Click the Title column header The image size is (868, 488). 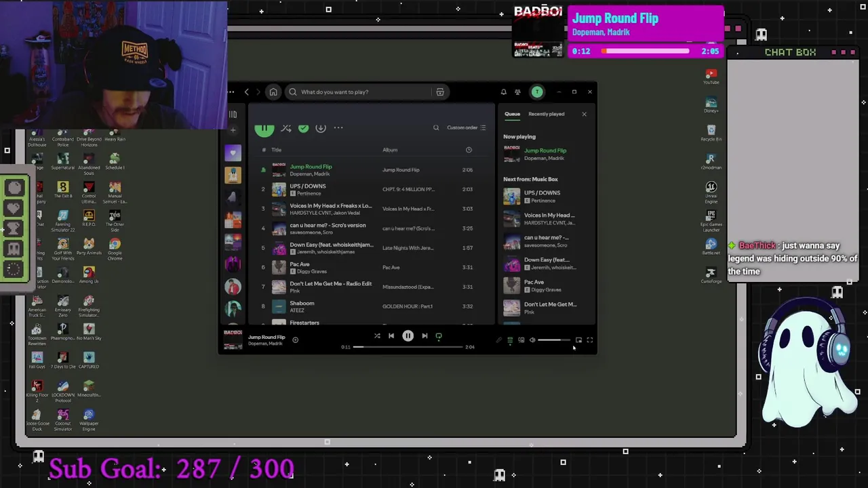pyautogui.click(x=277, y=150)
